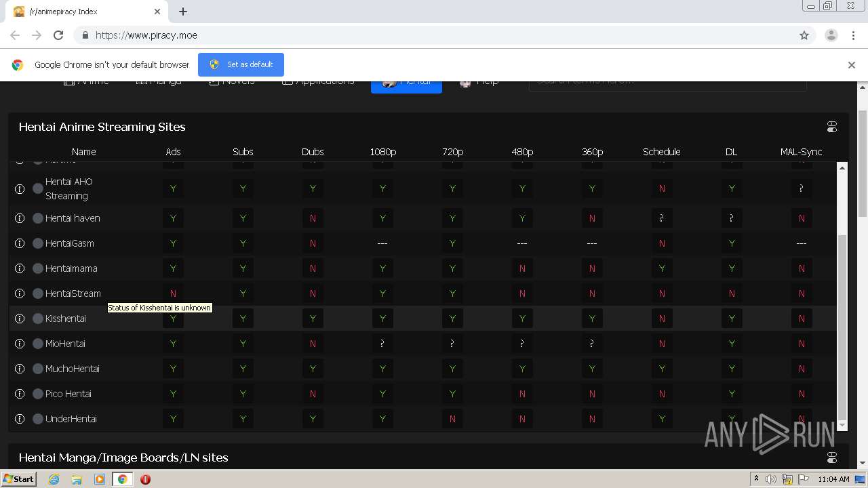868x488 pixels.
Task: Dismiss the default browser notification bar
Action: pyautogui.click(x=852, y=65)
